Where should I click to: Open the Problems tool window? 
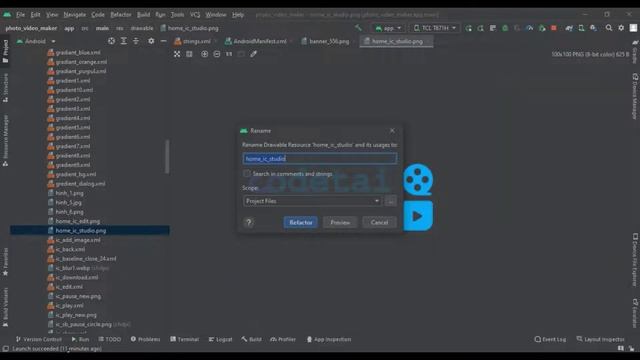tap(145, 339)
